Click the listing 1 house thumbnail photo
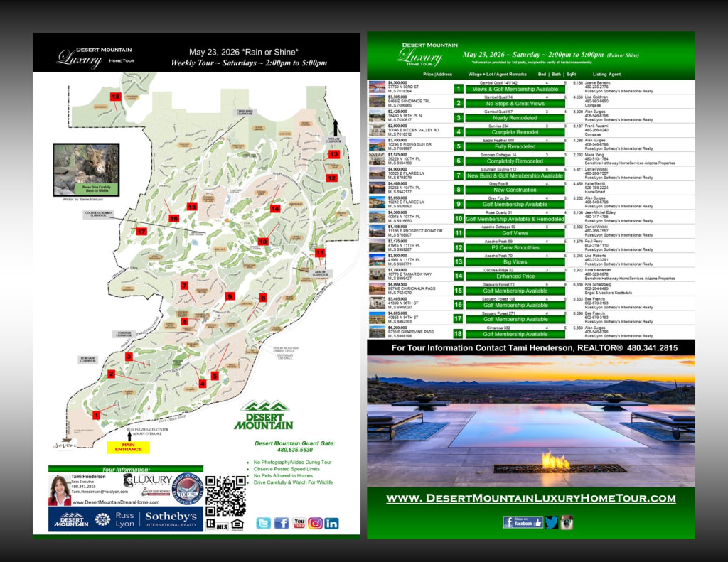This screenshot has height=562, width=728. [x=377, y=87]
